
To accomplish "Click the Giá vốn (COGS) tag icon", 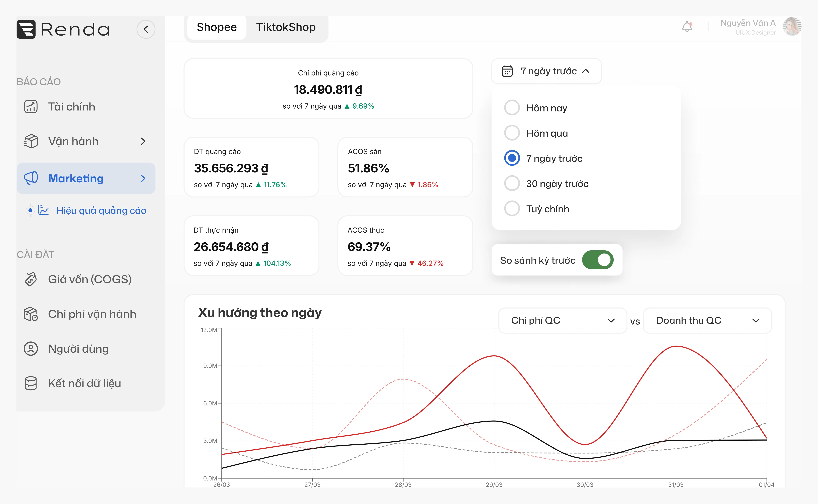I will click(31, 279).
